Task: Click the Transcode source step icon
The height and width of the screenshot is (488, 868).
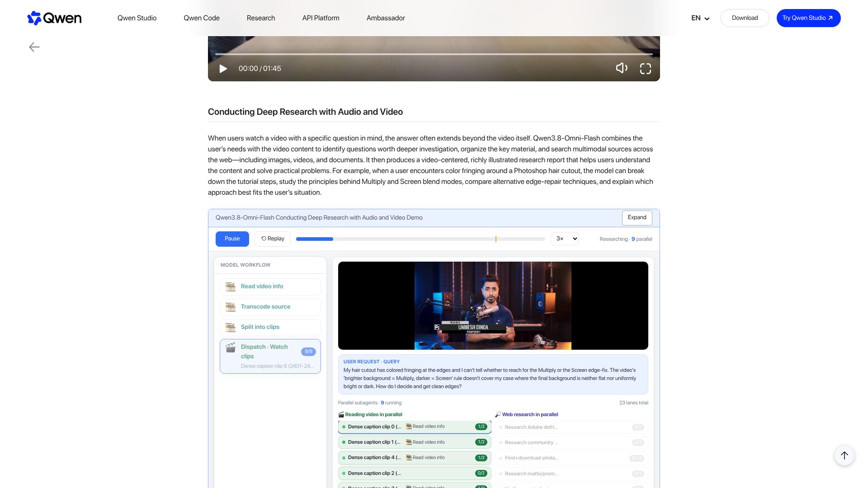Action: 231,307
